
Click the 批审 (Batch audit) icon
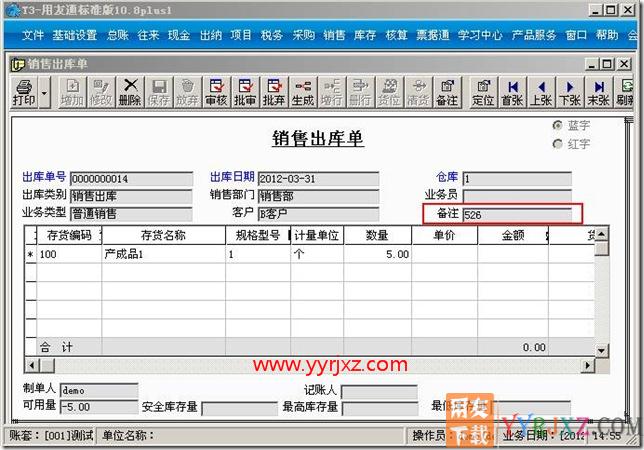coord(245,93)
